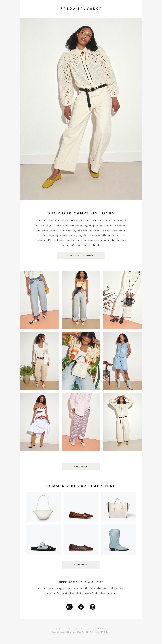Click the Freda Salvador logo header
162x644 pixels.
(81, 9)
